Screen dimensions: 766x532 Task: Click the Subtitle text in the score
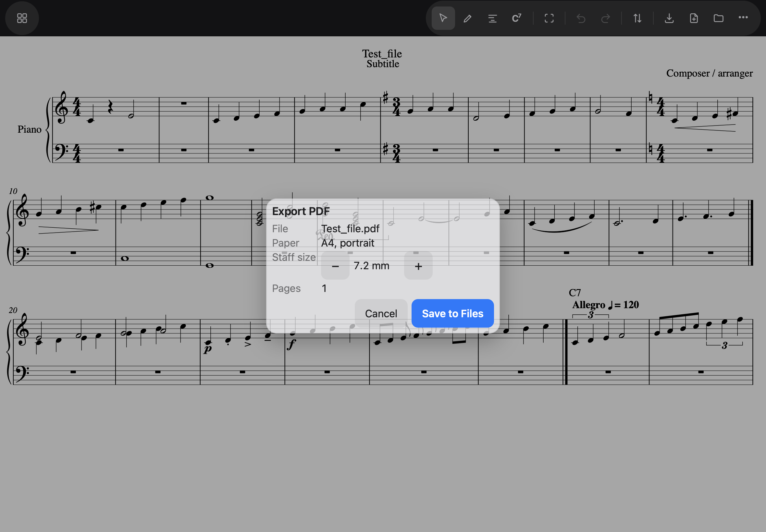(382, 64)
